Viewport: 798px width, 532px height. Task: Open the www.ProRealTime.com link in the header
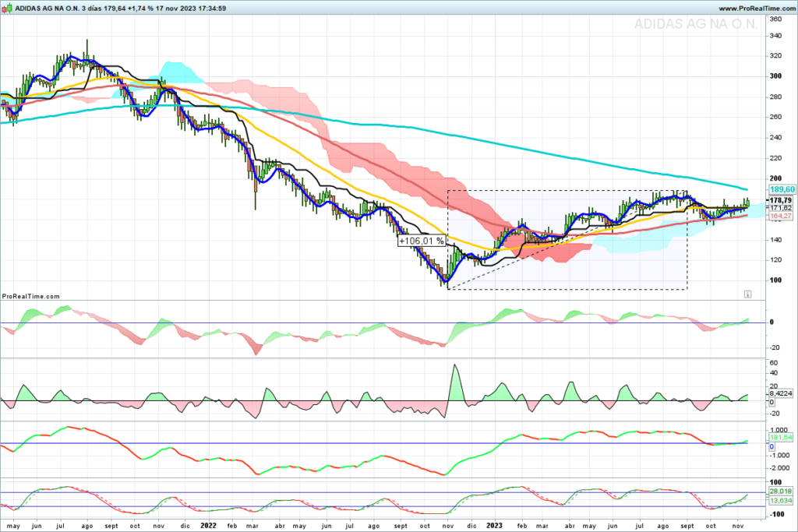tap(757, 9)
